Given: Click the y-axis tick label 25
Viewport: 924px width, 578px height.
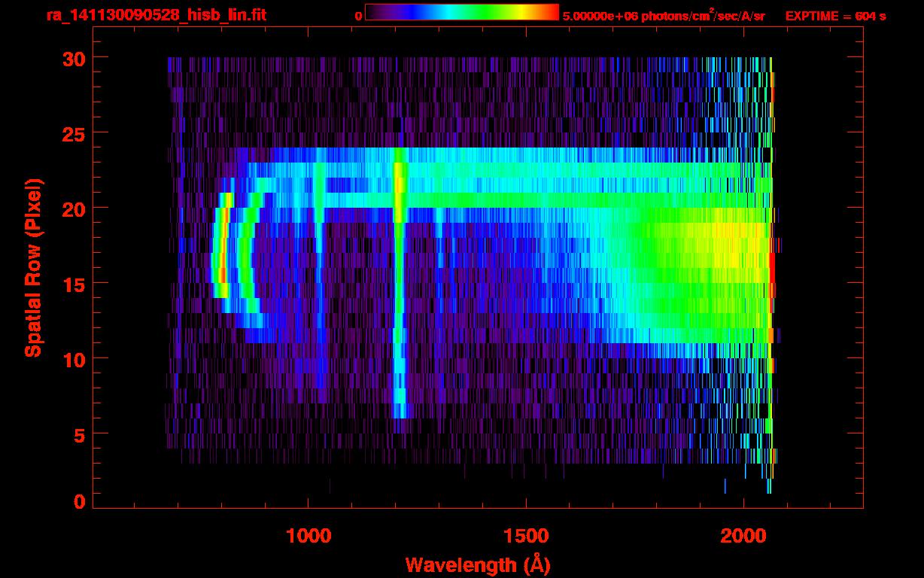Looking at the screenshot, I should click(x=73, y=133).
